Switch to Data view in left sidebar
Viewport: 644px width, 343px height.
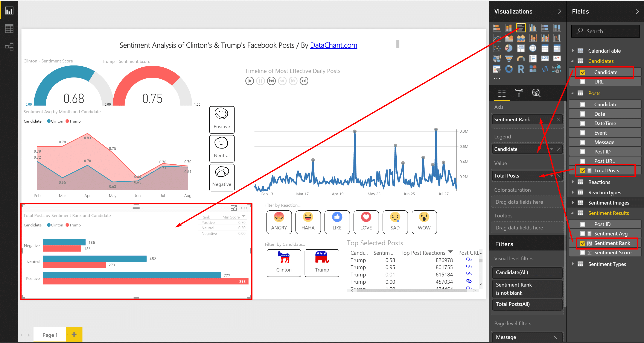9,29
